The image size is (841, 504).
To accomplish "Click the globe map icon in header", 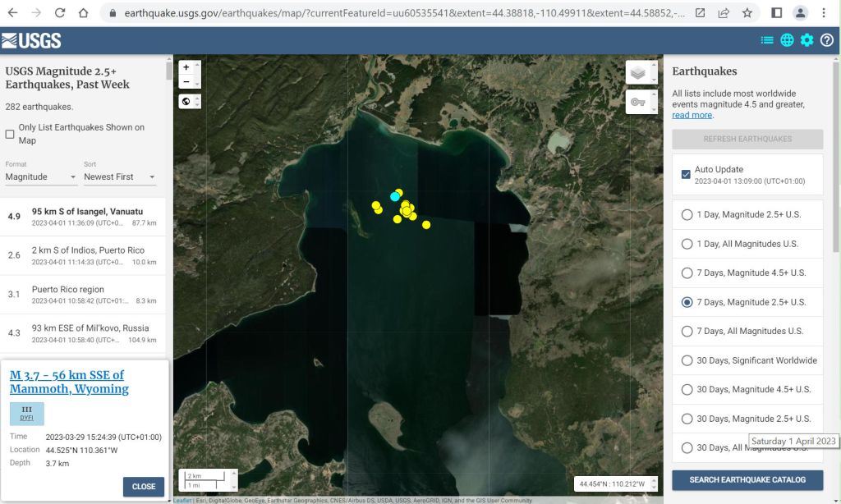I will click(787, 40).
